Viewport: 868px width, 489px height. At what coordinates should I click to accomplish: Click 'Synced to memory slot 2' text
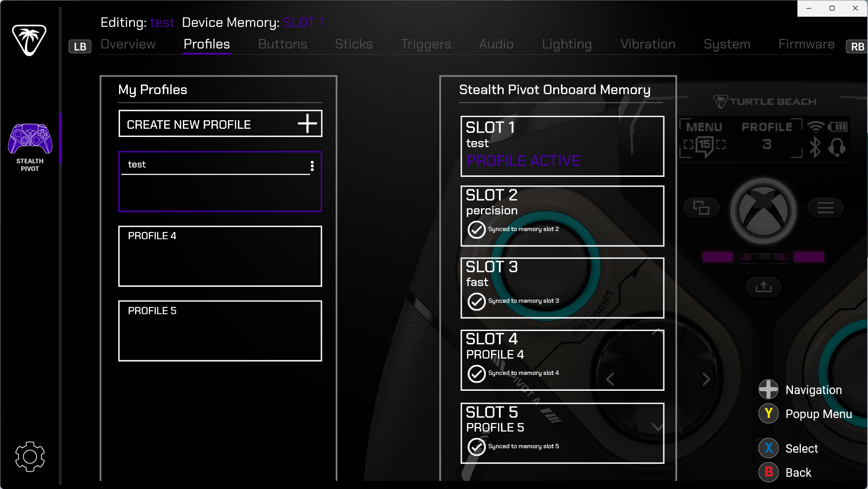(x=523, y=229)
